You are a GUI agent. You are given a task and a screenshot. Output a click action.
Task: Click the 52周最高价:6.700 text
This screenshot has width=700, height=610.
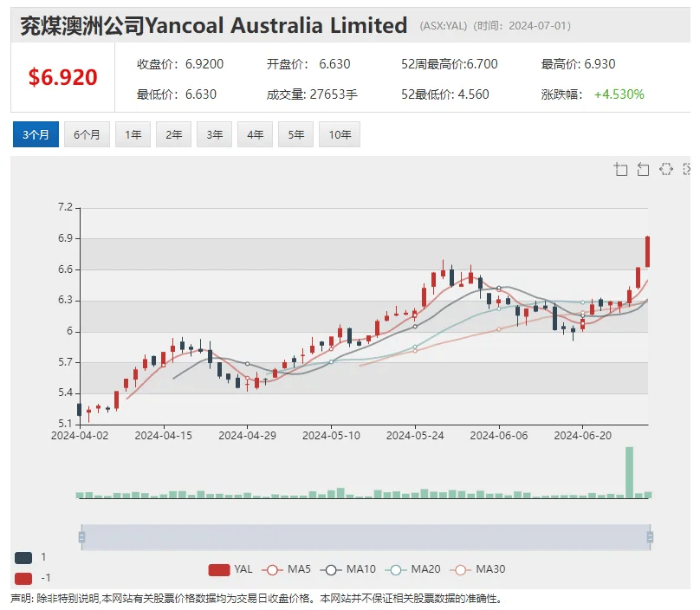449,64
